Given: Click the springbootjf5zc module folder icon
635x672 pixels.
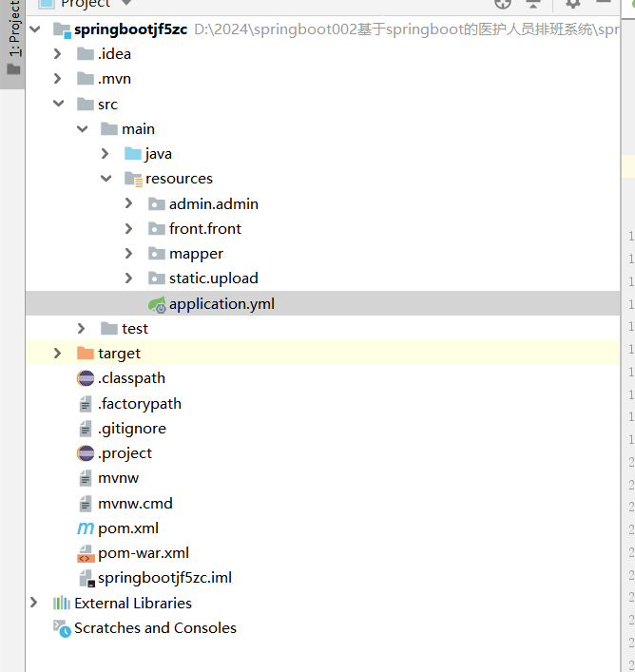Looking at the screenshot, I should [62, 30].
